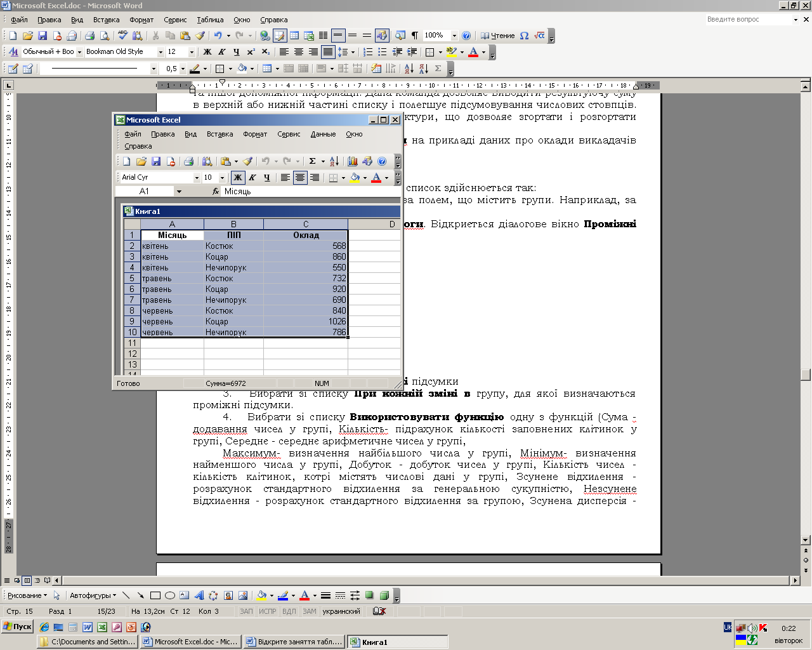Click the Чтение reading mode button
This screenshot has width=812, height=650.
(497, 36)
